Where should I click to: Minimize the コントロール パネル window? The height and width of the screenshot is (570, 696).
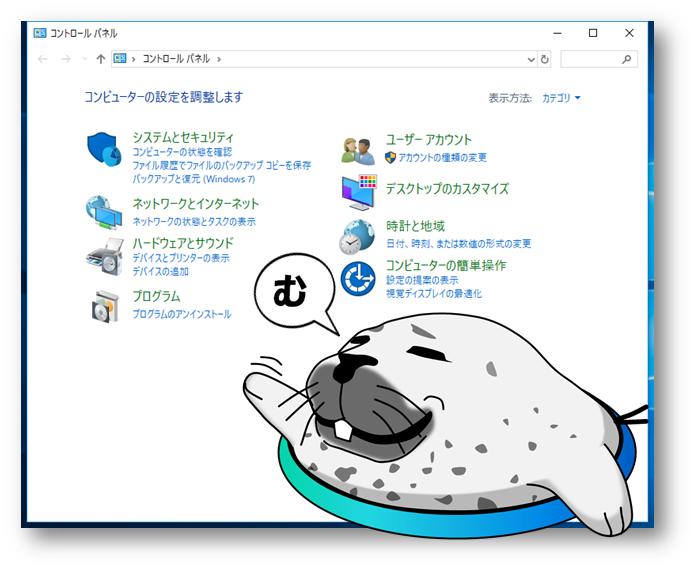pyautogui.click(x=558, y=33)
